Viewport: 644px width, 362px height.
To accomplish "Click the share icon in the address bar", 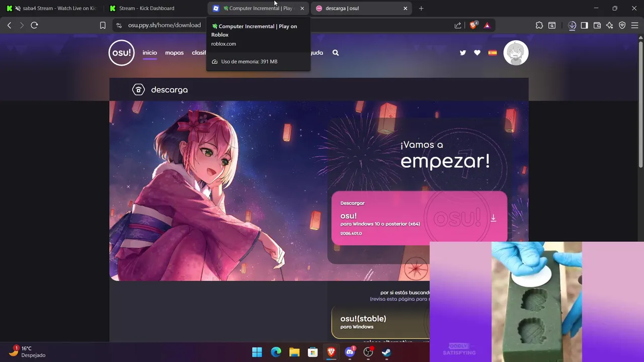I will pos(458,25).
